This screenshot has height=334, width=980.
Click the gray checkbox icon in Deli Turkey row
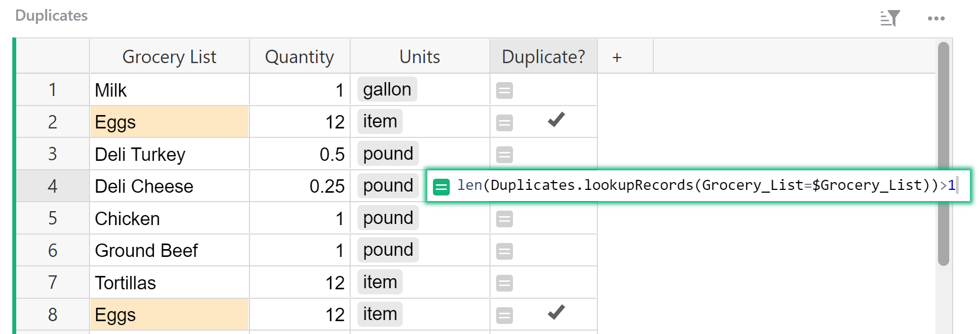click(504, 154)
